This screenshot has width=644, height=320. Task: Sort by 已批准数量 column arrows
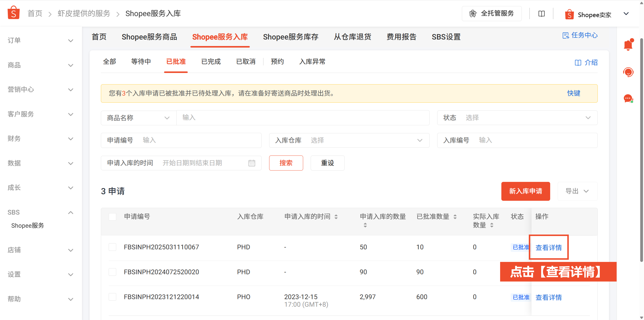point(455,217)
